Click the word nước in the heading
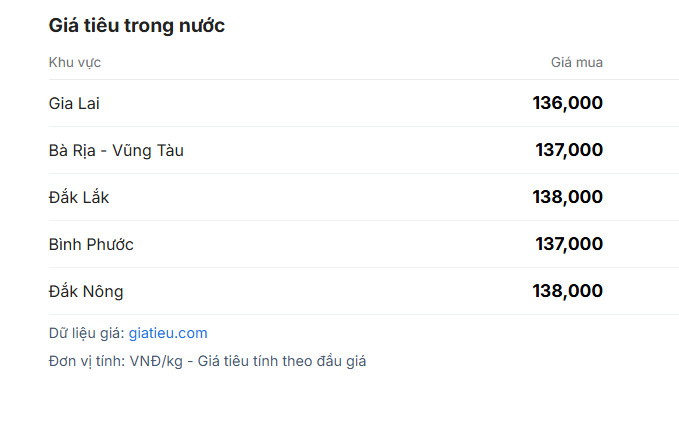This screenshot has height=432, width=679. [202, 26]
